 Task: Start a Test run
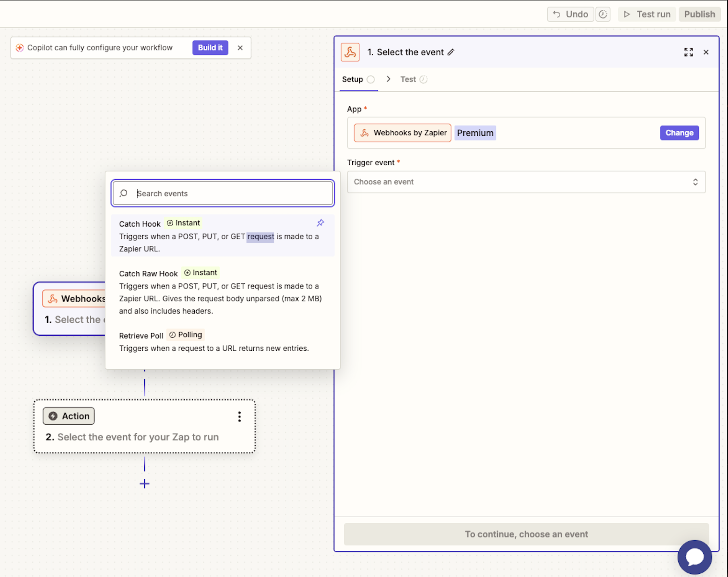point(647,14)
